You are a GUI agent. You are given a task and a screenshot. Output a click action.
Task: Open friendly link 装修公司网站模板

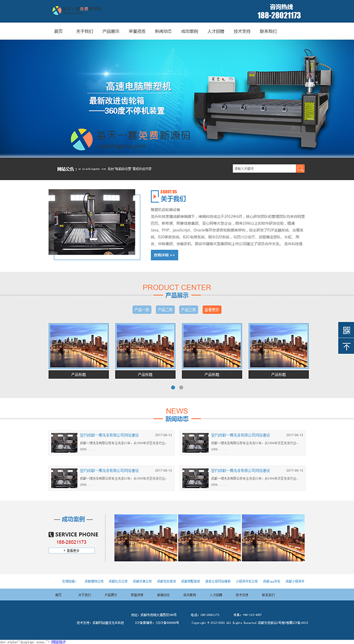[x=218, y=581]
